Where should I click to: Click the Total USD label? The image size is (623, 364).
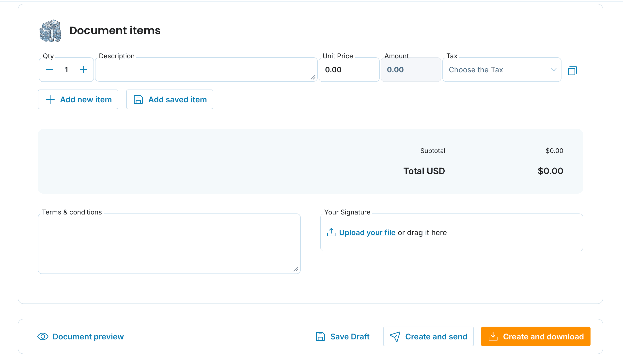pos(424,171)
